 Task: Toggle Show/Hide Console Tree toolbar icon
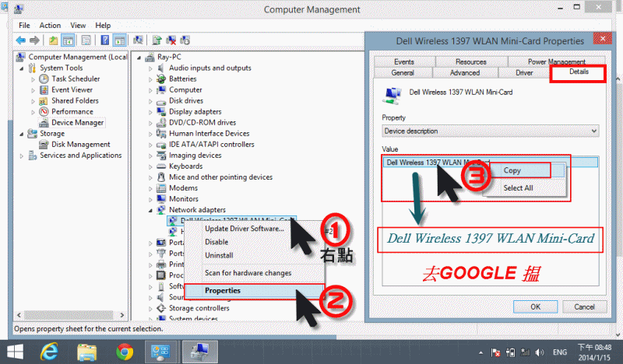tap(68, 40)
